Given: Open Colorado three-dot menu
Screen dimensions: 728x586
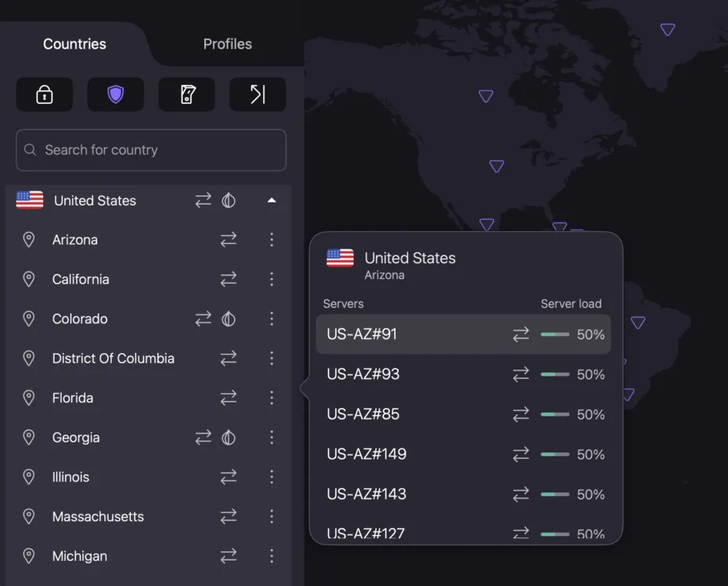Looking at the screenshot, I should click(x=271, y=319).
